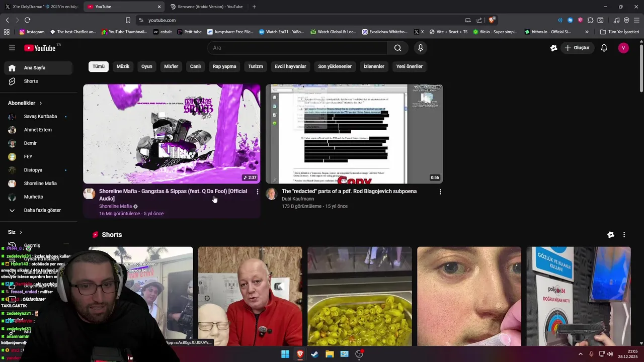Open Shorts in the sidebar
This screenshot has height=362, width=644.
click(38, 81)
